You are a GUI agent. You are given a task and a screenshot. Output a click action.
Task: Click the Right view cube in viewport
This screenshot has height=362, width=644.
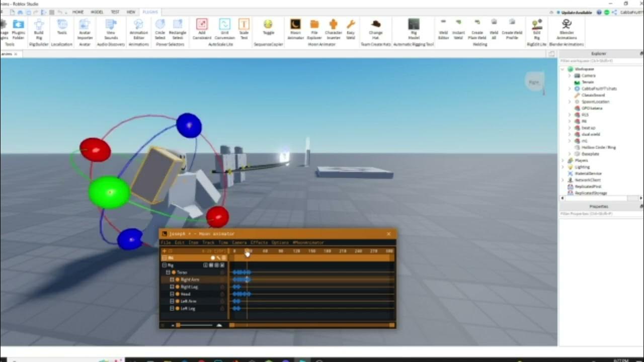[x=534, y=82]
